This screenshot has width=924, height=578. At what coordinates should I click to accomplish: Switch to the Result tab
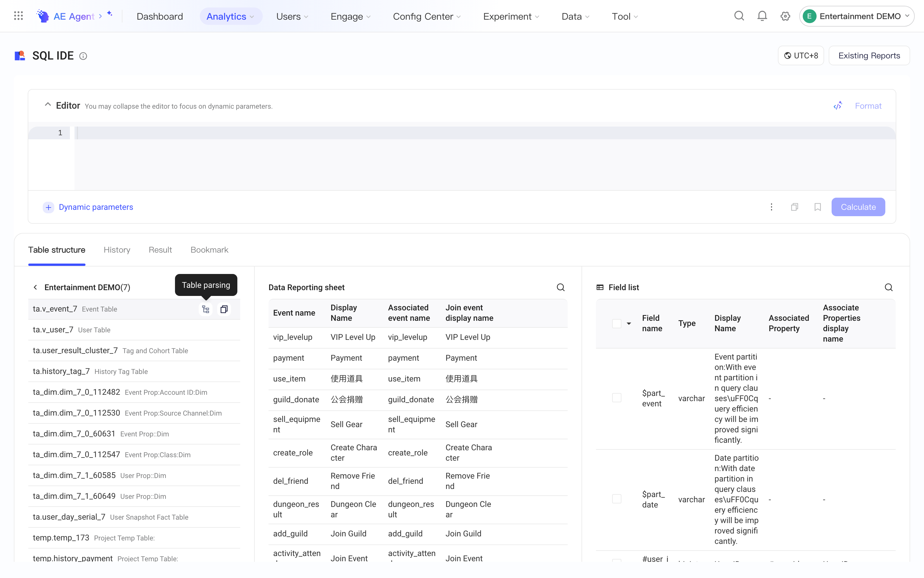click(160, 250)
